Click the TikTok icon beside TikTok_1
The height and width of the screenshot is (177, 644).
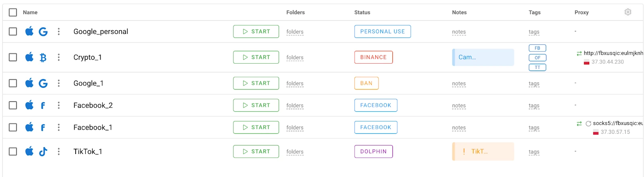tap(43, 152)
